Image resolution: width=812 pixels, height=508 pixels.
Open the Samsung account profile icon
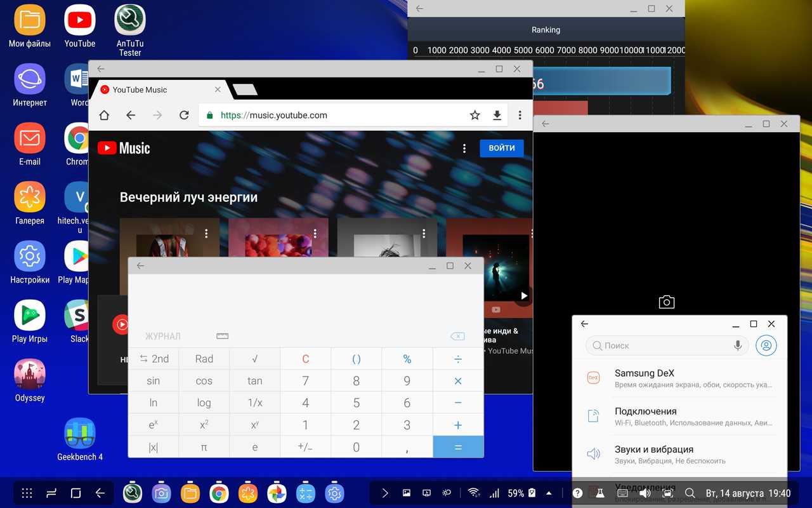(x=766, y=345)
